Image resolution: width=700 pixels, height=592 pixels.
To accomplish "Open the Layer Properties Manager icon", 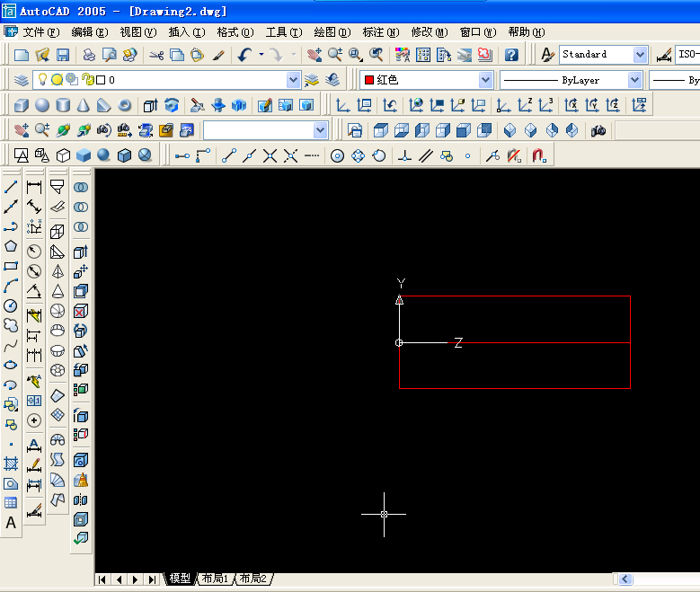I will click(21, 80).
